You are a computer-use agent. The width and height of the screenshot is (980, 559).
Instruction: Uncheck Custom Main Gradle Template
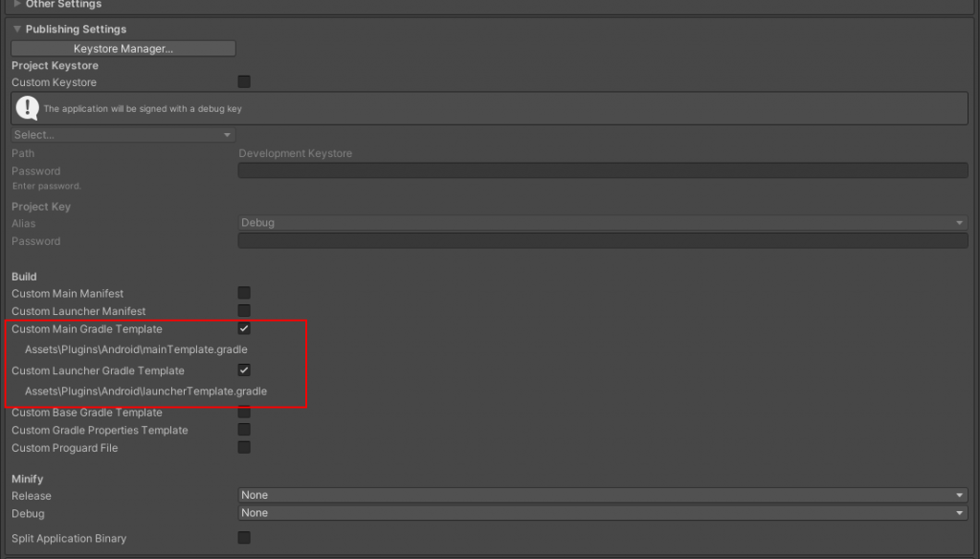[244, 328]
